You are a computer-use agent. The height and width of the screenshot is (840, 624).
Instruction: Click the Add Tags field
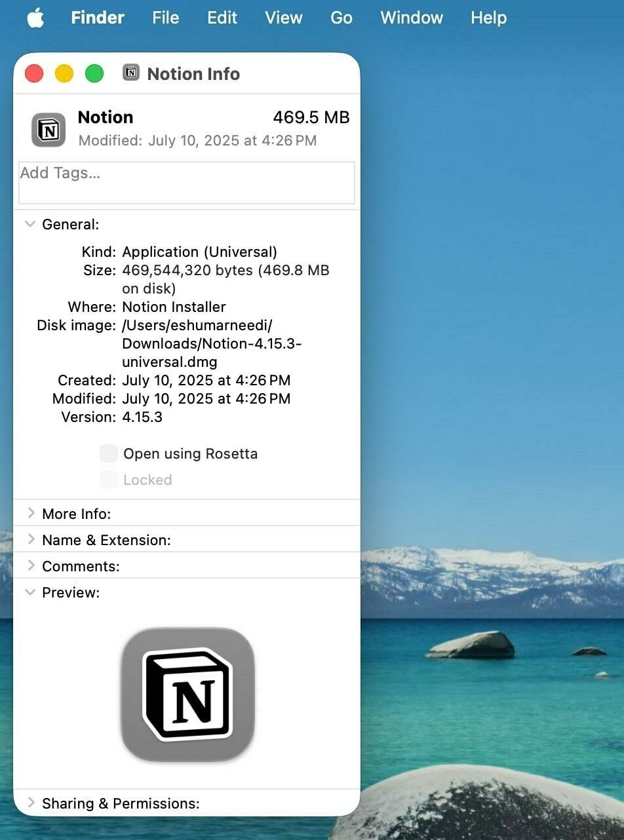[x=187, y=183]
